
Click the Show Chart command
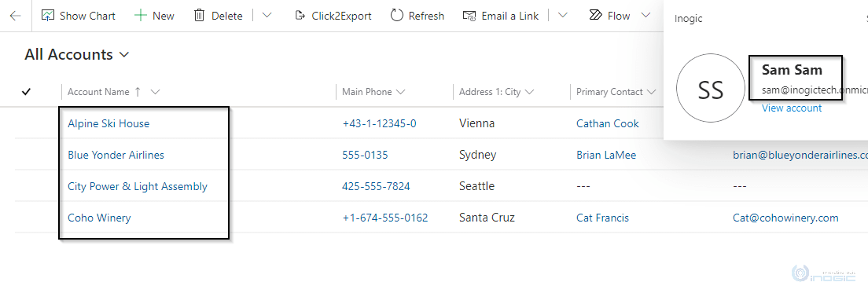tap(79, 16)
